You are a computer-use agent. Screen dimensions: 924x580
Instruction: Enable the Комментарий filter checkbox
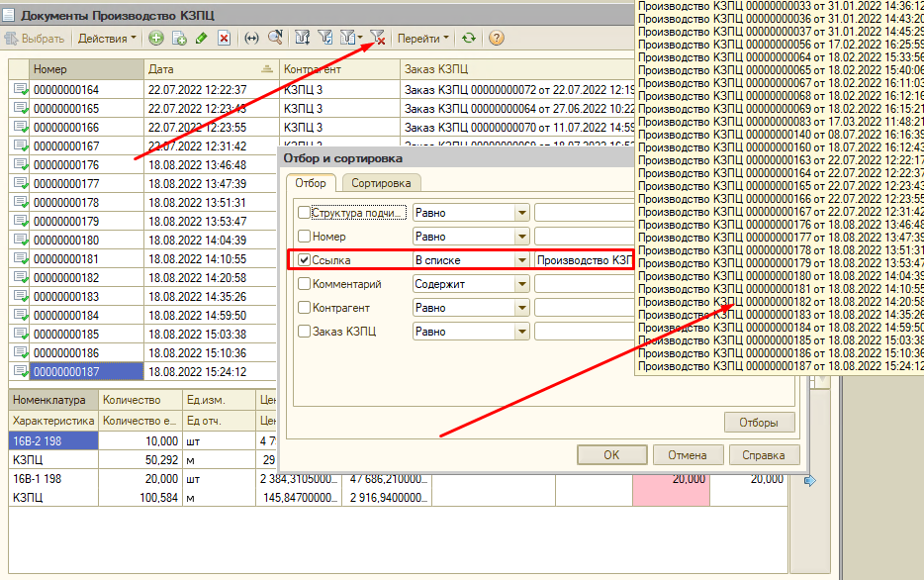304,284
